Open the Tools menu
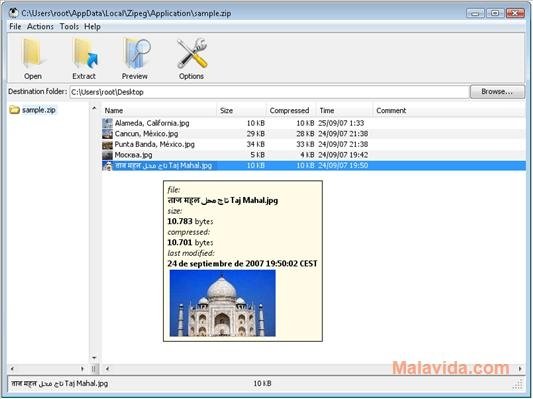Screen dimensions: 533x399 (69, 27)
